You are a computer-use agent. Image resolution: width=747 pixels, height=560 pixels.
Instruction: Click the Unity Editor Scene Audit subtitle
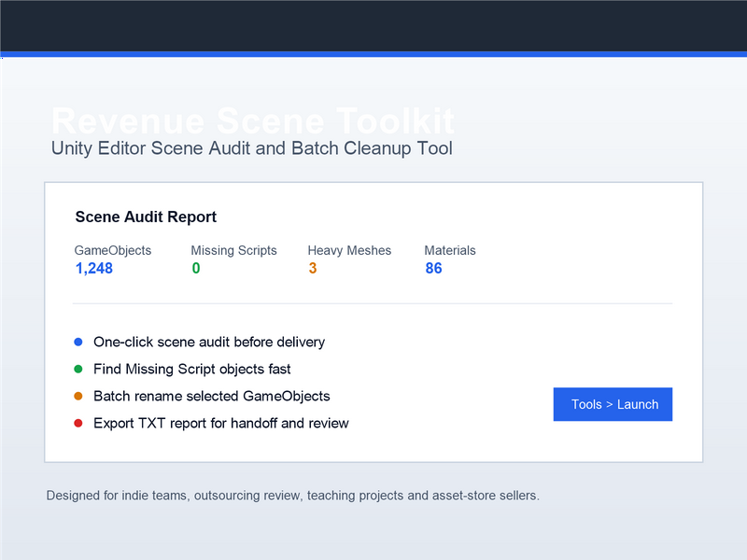(252, 148)
